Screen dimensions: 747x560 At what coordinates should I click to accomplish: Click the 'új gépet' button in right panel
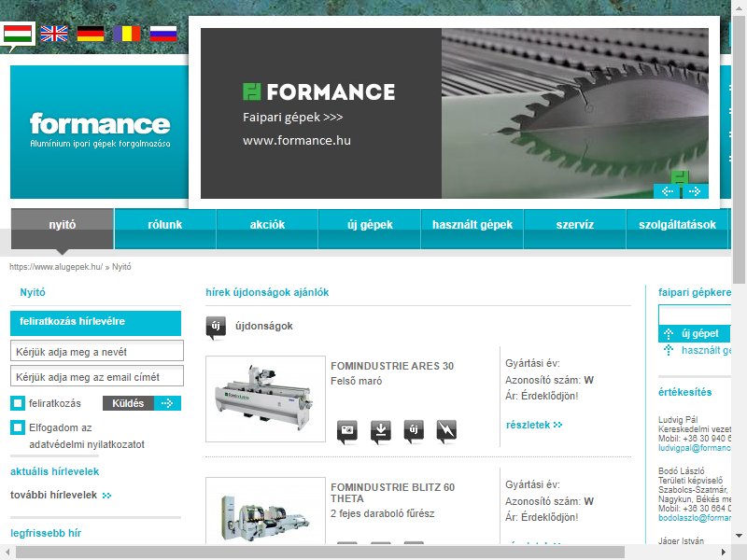pyautogui.click(x=695, y=333)
